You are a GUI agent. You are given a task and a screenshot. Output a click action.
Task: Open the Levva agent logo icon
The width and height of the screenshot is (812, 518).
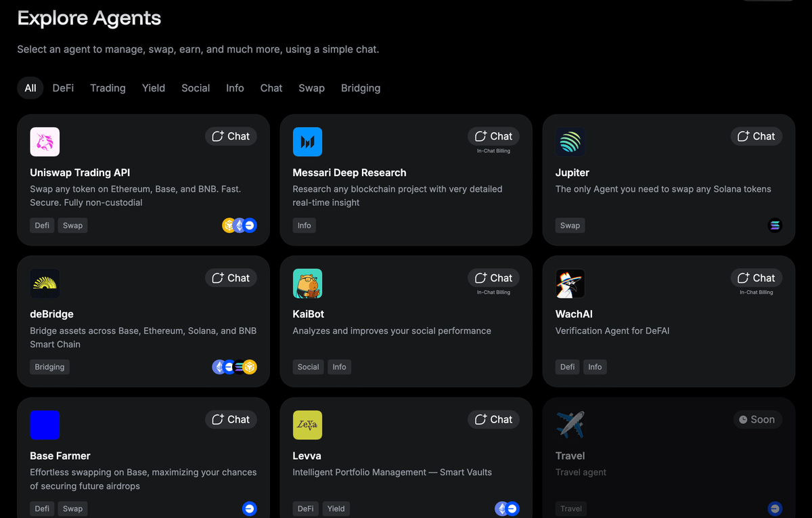(x=307, y=425)
